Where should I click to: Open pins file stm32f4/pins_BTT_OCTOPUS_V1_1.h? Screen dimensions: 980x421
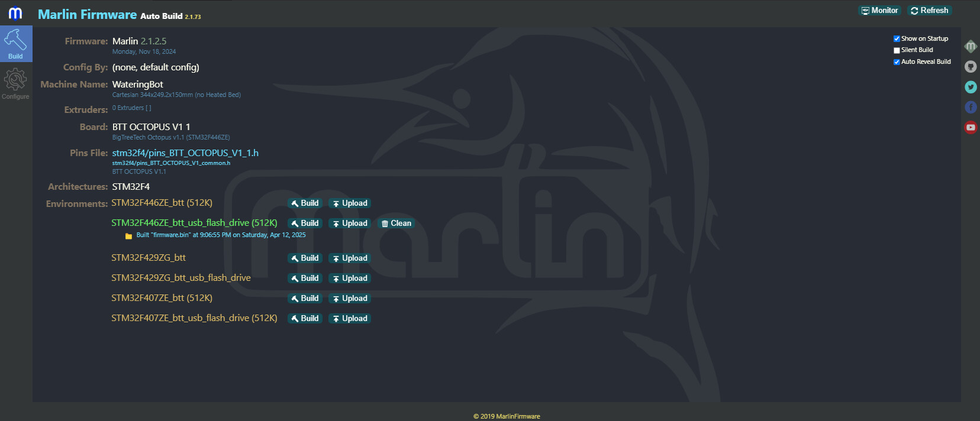[x=185, y=153]
